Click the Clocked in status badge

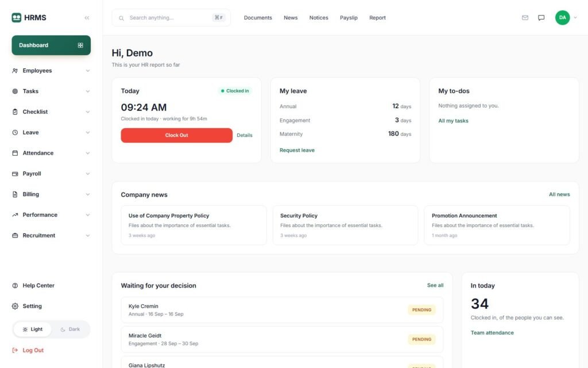235,91
